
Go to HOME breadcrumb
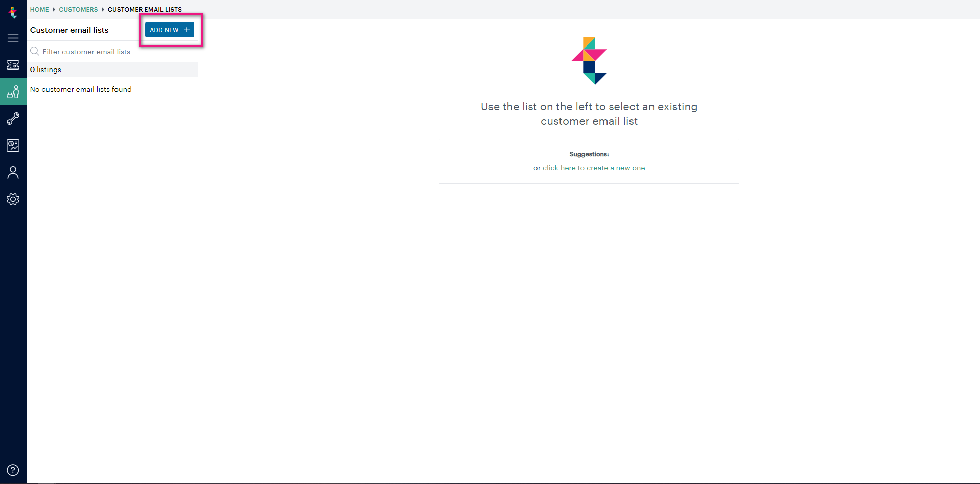[x=39, y=10]
